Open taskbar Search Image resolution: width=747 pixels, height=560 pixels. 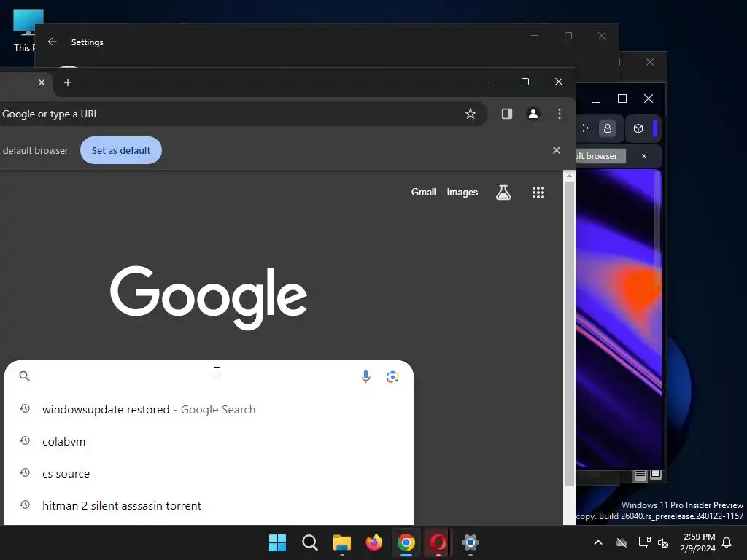click(x=309, y=542)
